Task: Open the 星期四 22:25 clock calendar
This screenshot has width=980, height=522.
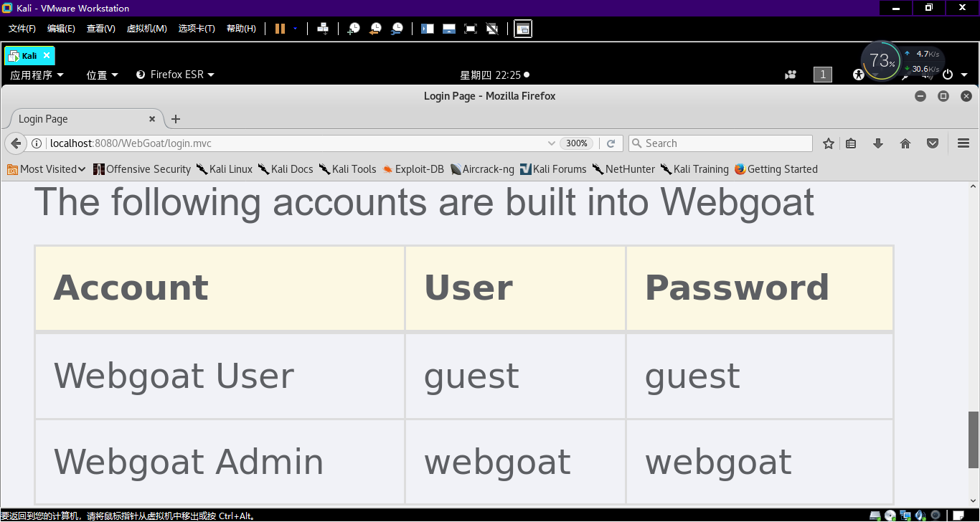Action: point(494,75)
